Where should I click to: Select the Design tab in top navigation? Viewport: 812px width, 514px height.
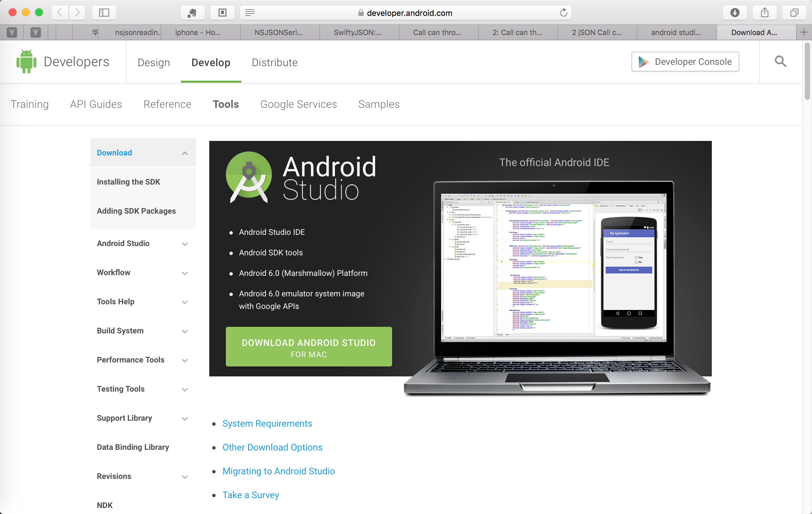(x=153, y=61)
